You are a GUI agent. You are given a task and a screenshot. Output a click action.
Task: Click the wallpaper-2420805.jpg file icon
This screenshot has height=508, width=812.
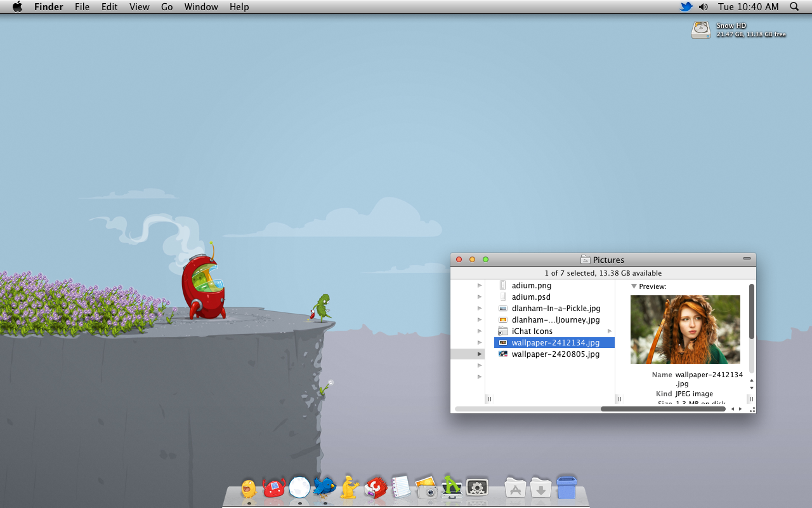coord(503,354)
